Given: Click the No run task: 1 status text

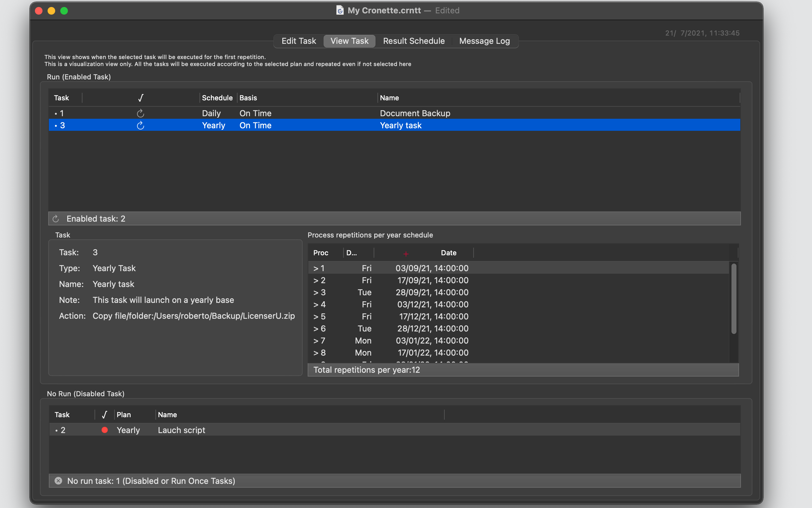Looking at the screenshot, I should pyautogui.click(x=151, y=481).
